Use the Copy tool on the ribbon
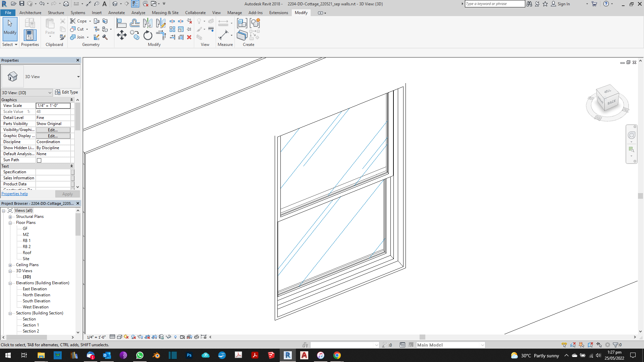 coord(135,35)
